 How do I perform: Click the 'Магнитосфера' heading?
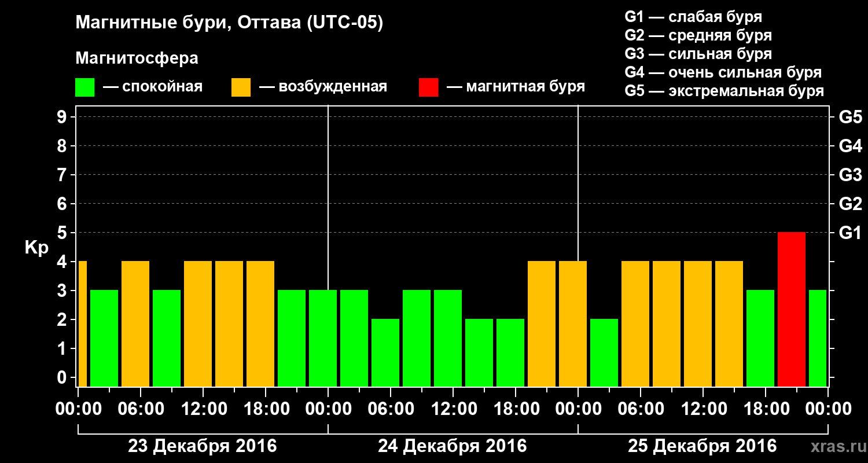coord(137,58)
